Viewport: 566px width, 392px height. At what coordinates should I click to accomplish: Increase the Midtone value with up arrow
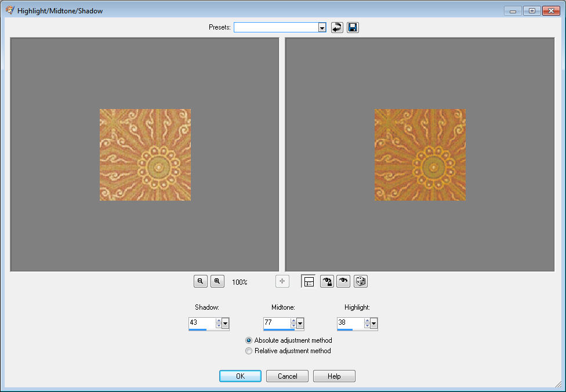(293, 321)
